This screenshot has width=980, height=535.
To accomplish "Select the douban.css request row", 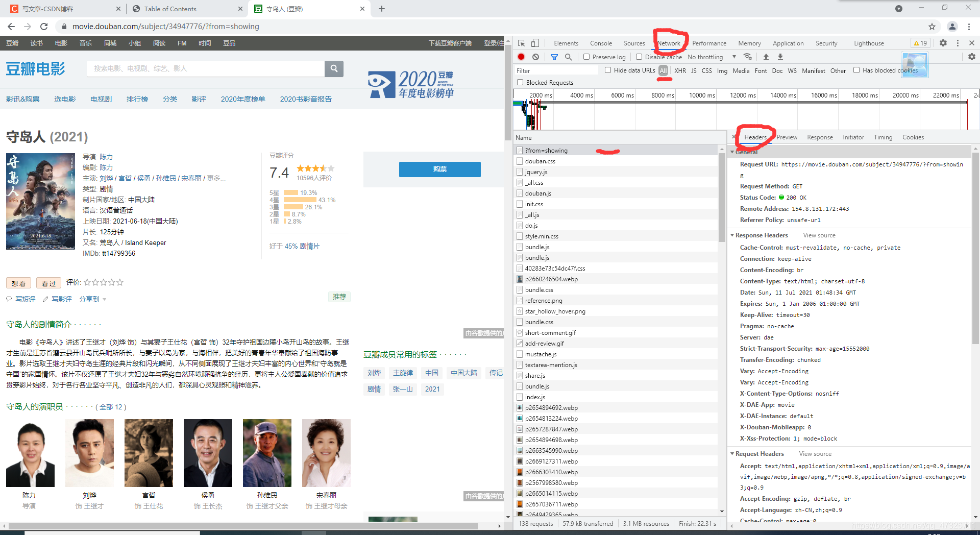I will point(616,161).
